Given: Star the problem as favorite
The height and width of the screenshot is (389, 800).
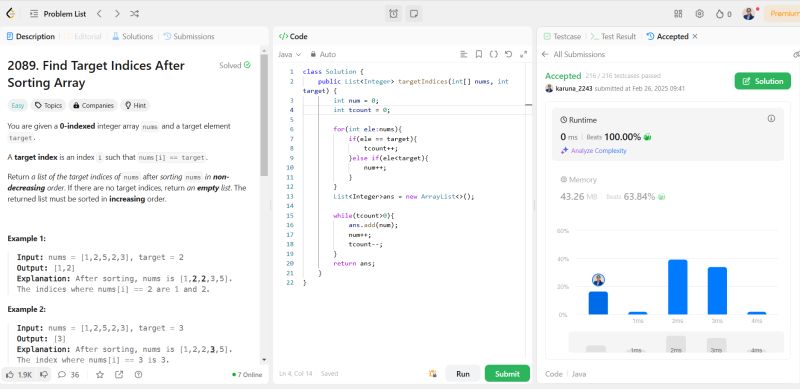Looking at the screenshot, I should [100, 374].
